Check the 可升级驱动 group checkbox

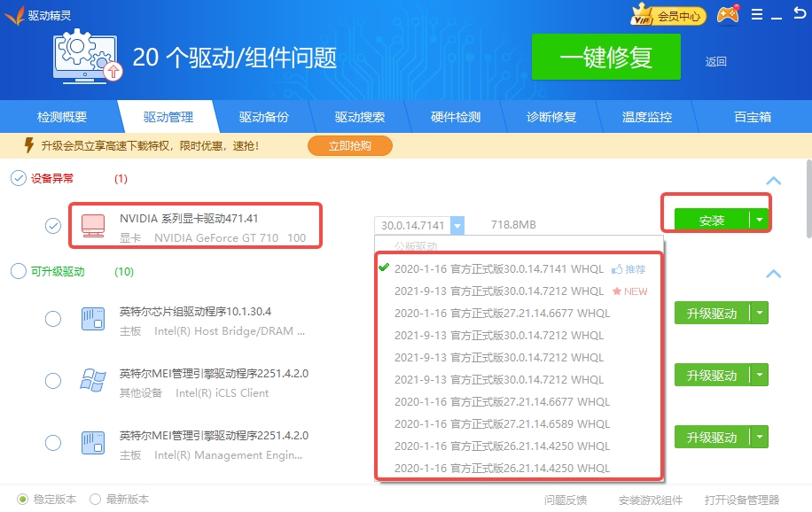tap(18, 271)
